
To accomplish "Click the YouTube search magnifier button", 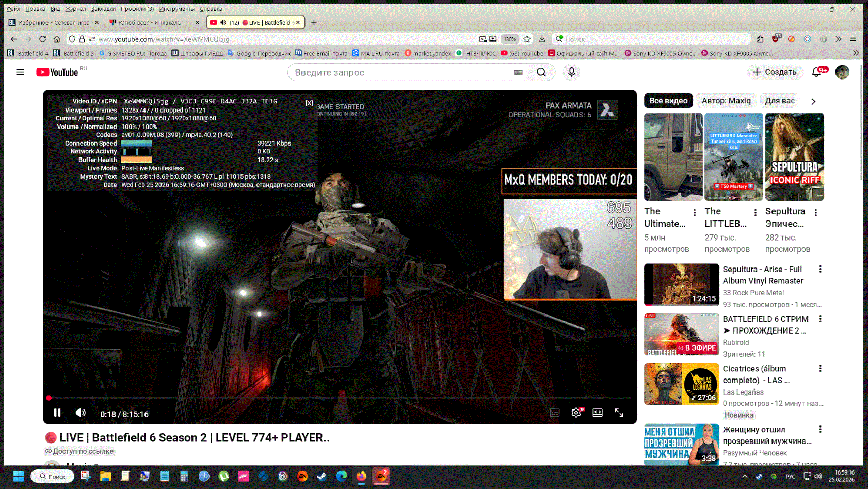I will pyautogui.click(x=541, y=72).
